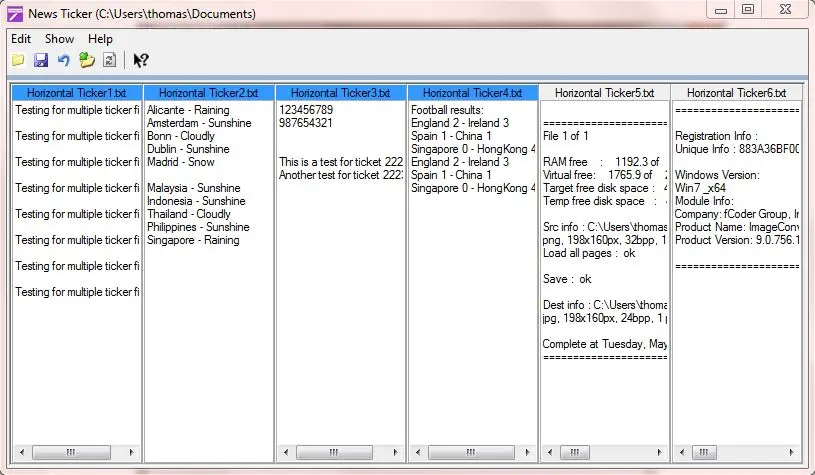Click the folder with green arrow icon
This screenshot has width=815, height=475.
tap(87, 61)
